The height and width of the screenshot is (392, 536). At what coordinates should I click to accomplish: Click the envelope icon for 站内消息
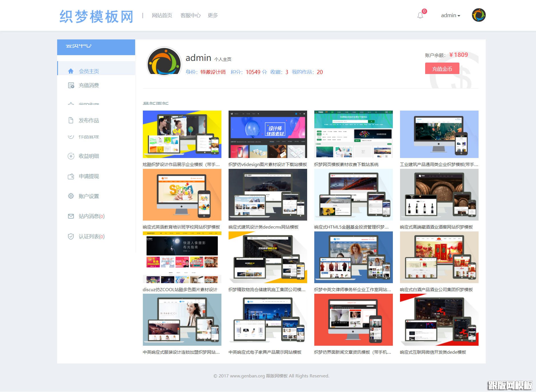coord(71,216)
